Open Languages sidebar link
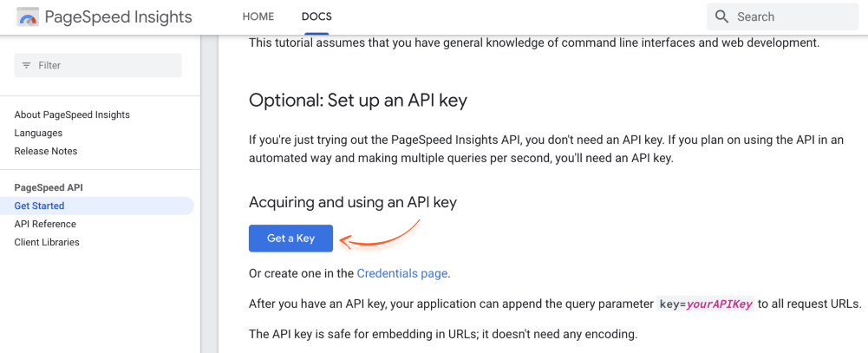 (38, 133)
